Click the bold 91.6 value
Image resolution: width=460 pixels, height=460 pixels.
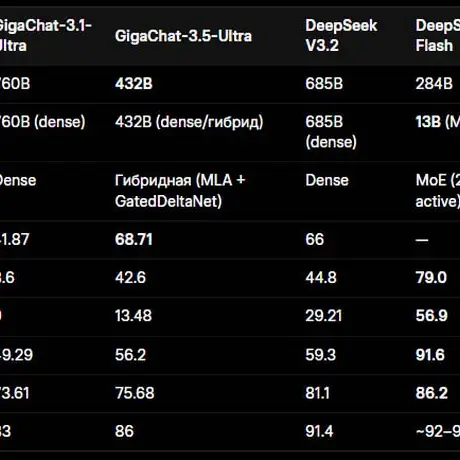(x=430, y=355)
